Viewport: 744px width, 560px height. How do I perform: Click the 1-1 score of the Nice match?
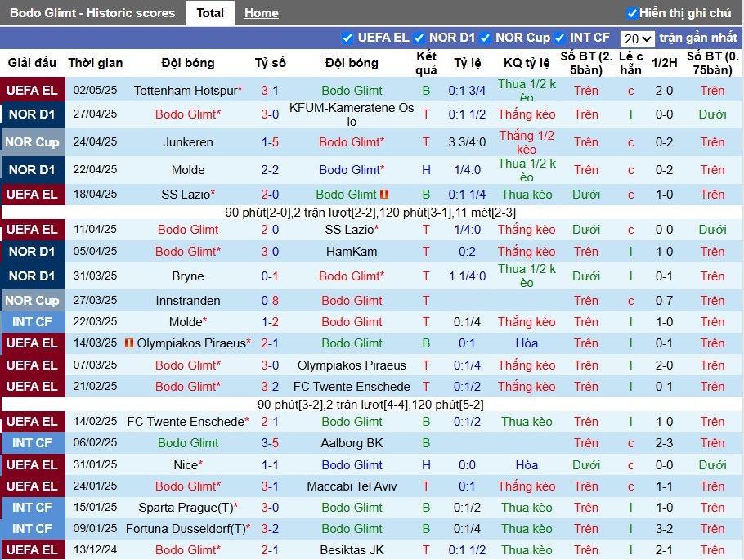[270, 464]
